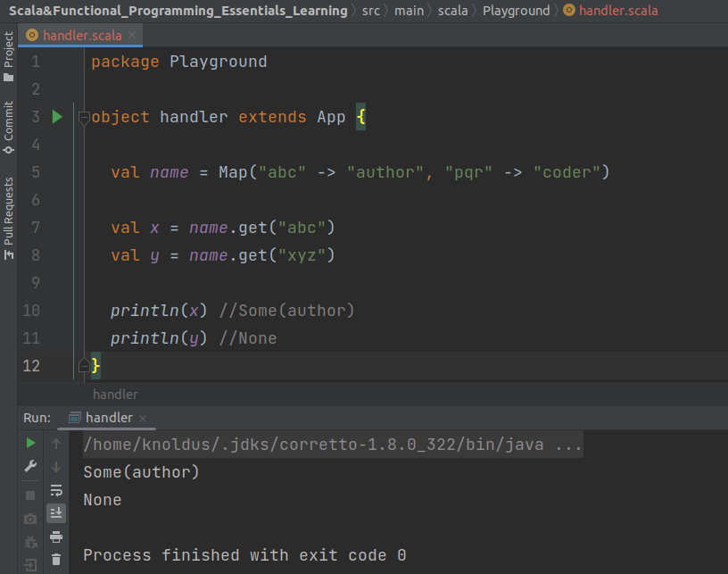Click println(x) on line 10
Viewport: 728px width, 574px height.
159,311
